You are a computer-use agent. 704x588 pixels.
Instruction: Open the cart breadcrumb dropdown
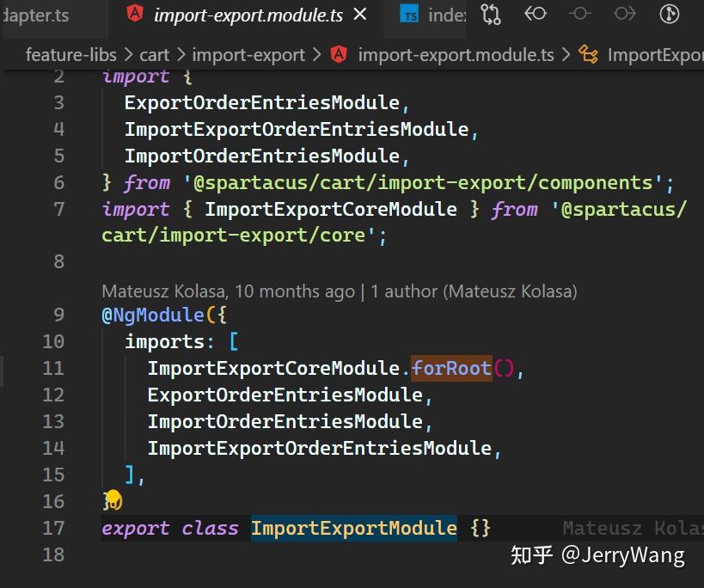tap(155, 54)
